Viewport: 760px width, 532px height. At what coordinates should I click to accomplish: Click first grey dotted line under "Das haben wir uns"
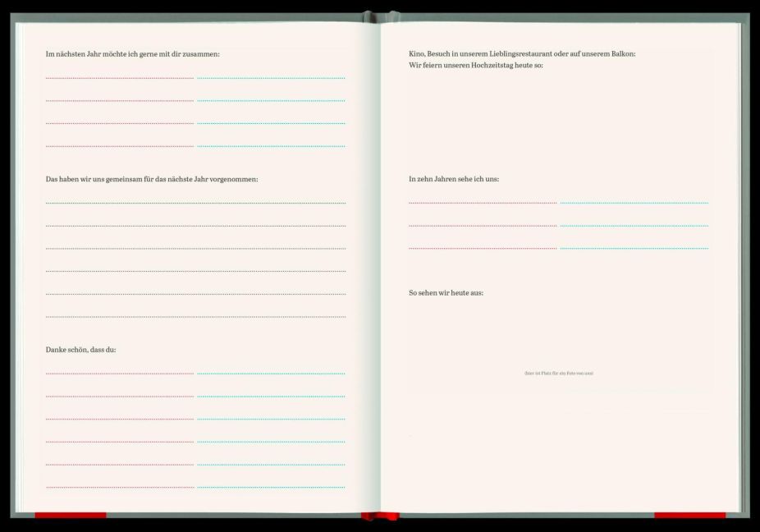[x=196, y=203]
